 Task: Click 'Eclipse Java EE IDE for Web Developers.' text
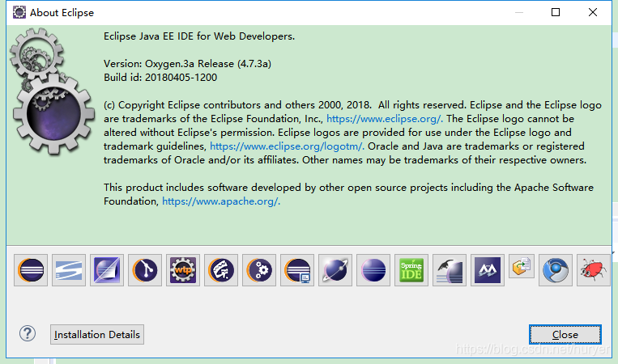tap(199, 36)
